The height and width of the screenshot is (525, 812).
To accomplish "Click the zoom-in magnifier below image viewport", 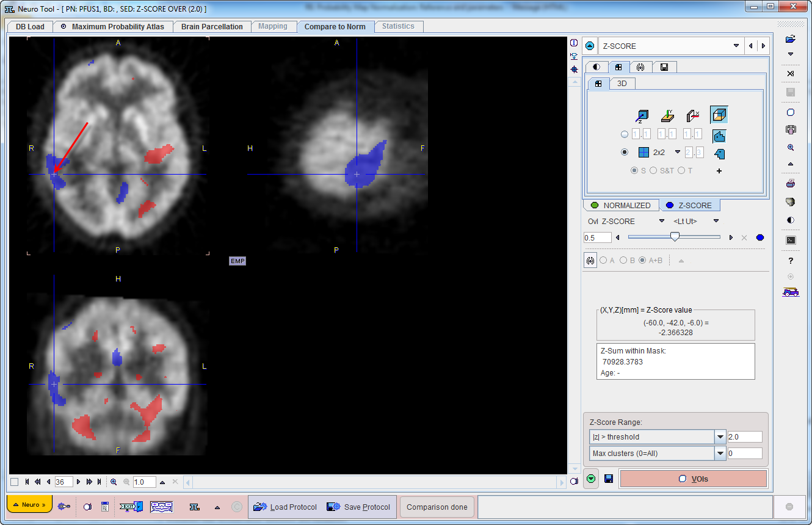I will click(x=114, y=482).
